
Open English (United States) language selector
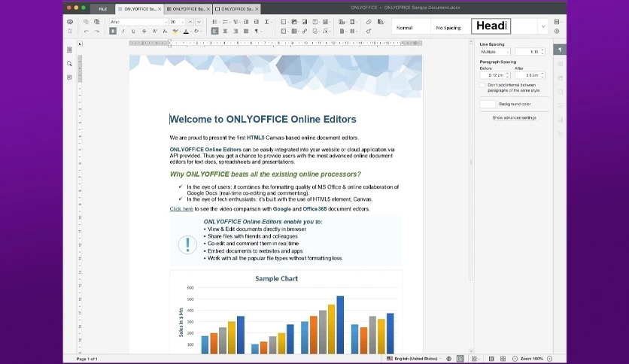[x=413, y=359]
